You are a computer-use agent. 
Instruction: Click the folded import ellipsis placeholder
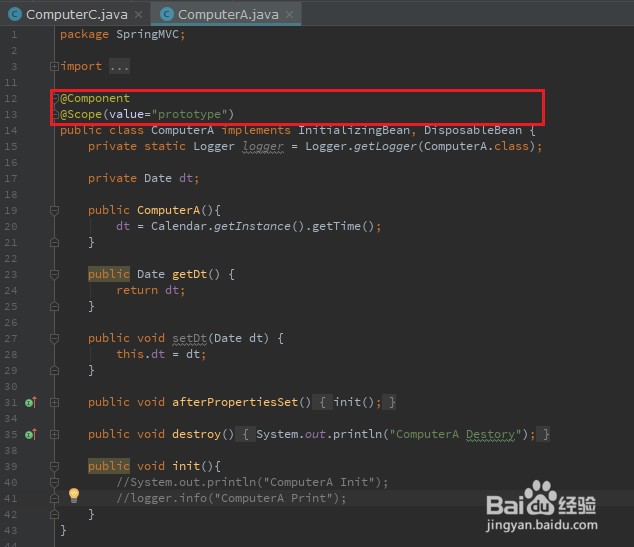(119, 66)
